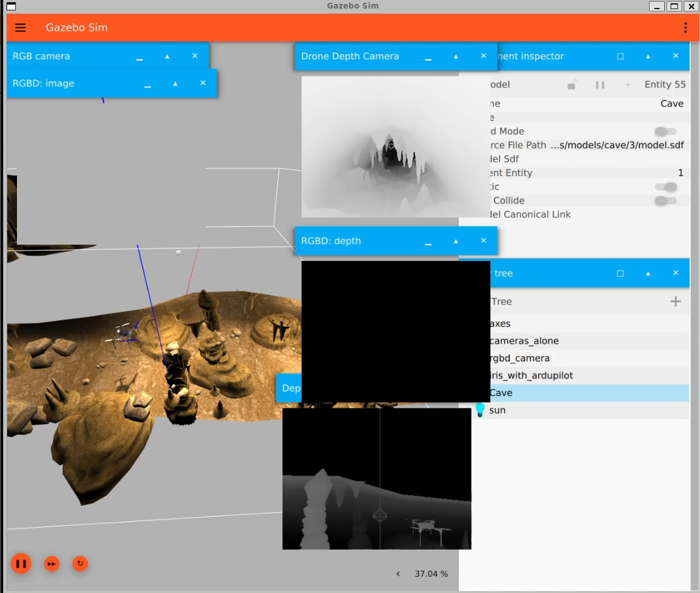This screenshot has height=593, width=700.
Task: Click the Source File Path value
Action: pyautogui.click(x=617, y=145)
